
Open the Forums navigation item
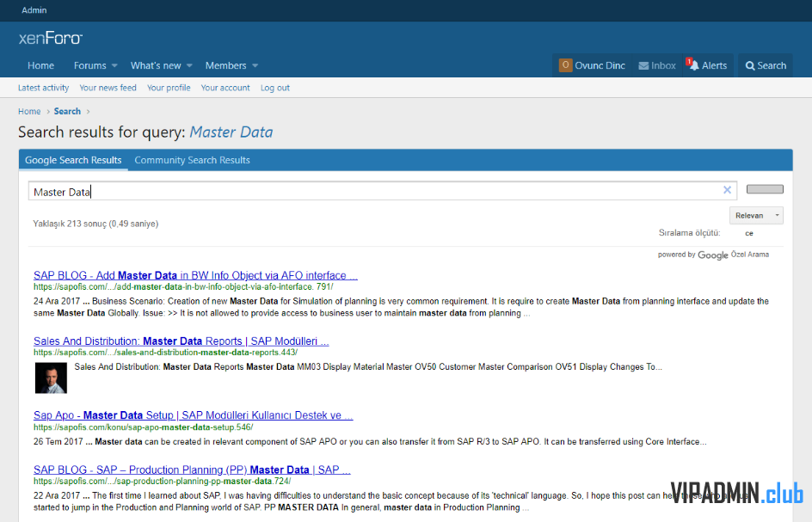pyautogui.click(x=90, y=65)
